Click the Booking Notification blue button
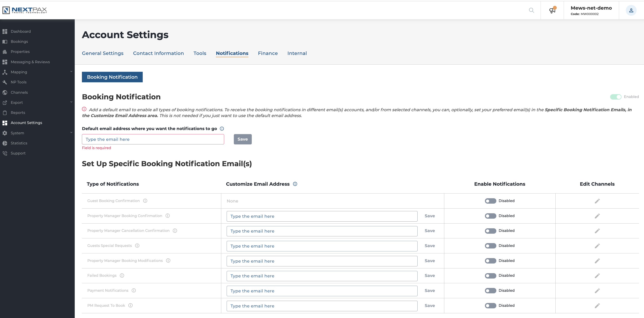The height and width of the screenshot is (318, 644). [112, 77]
